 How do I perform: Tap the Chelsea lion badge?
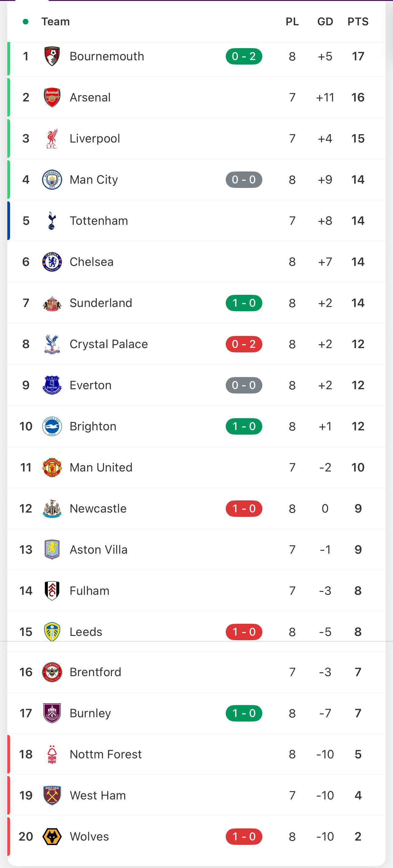(x=52, y=262)
